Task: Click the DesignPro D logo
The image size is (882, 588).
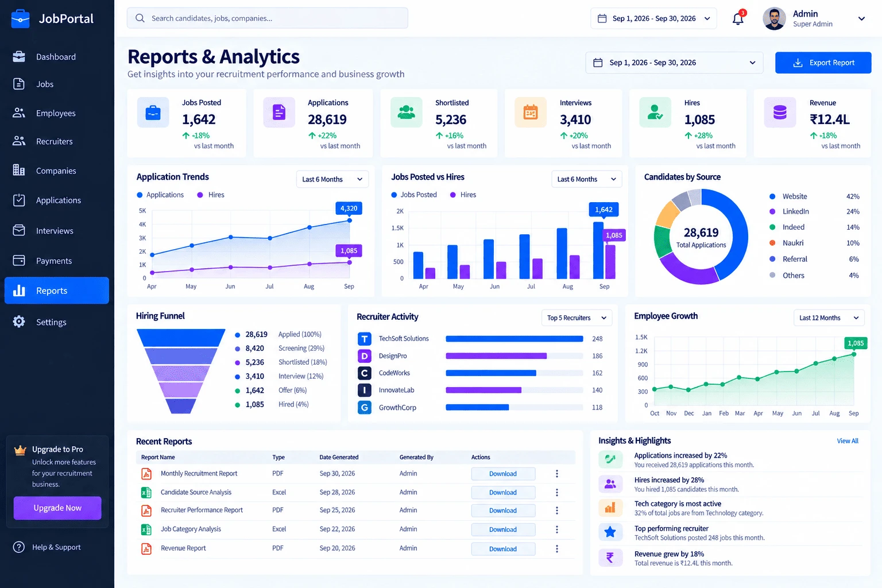Action: [x=364, y=356]
